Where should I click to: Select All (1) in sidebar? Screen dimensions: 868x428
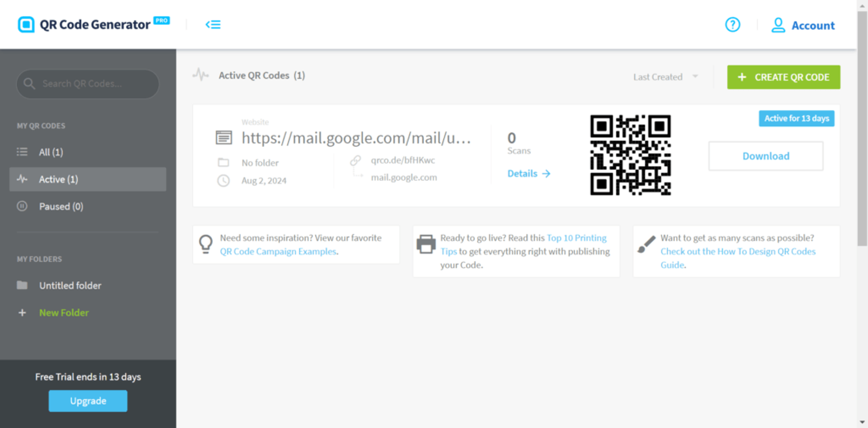point(88,152)
